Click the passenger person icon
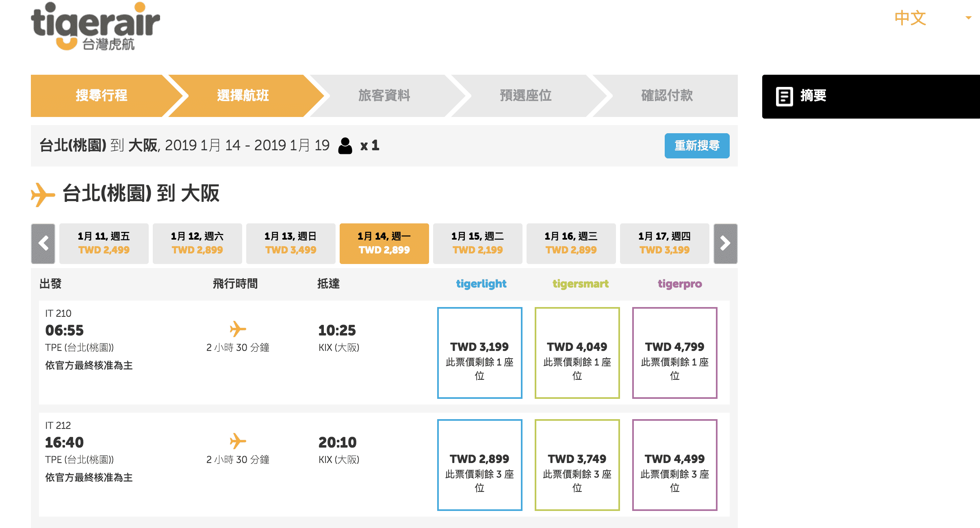The height and width of the screenshot is (528, 980). pyautogui.click(x=345, y=146)
